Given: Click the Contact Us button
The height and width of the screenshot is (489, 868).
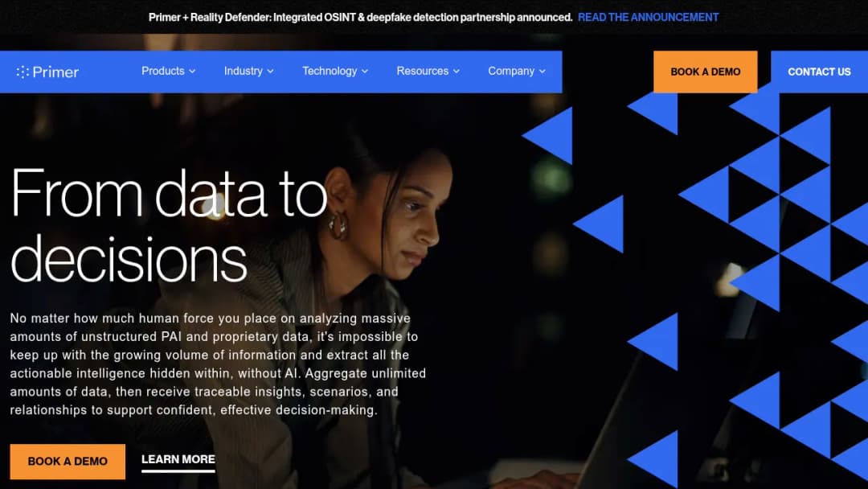Looking at the screenshot, I should [819, 72].
